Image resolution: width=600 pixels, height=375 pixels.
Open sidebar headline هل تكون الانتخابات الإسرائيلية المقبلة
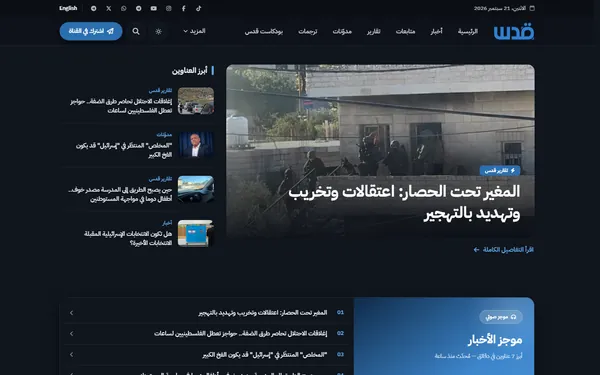coord(128,238)
